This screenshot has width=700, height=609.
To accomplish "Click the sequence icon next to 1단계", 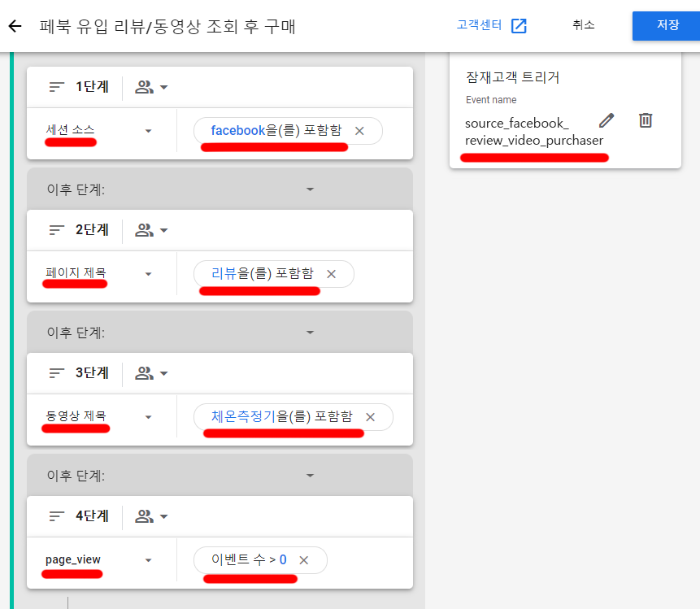I will 55,86.
